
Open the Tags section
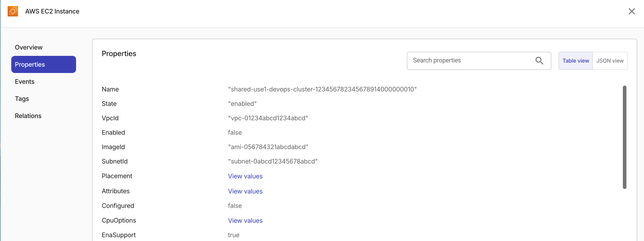pos(22,99)
